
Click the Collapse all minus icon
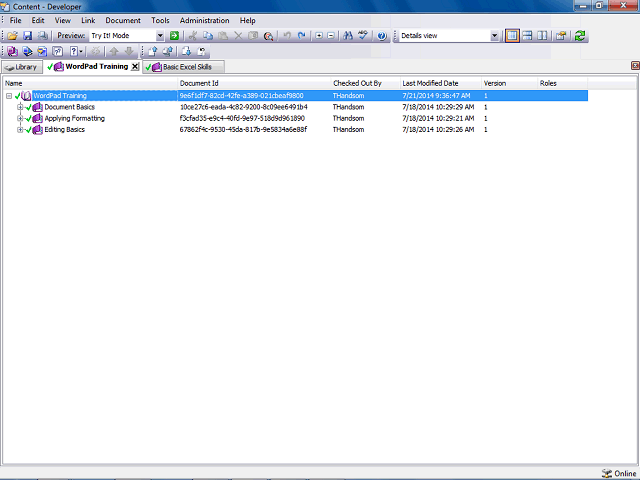(331, 36)
